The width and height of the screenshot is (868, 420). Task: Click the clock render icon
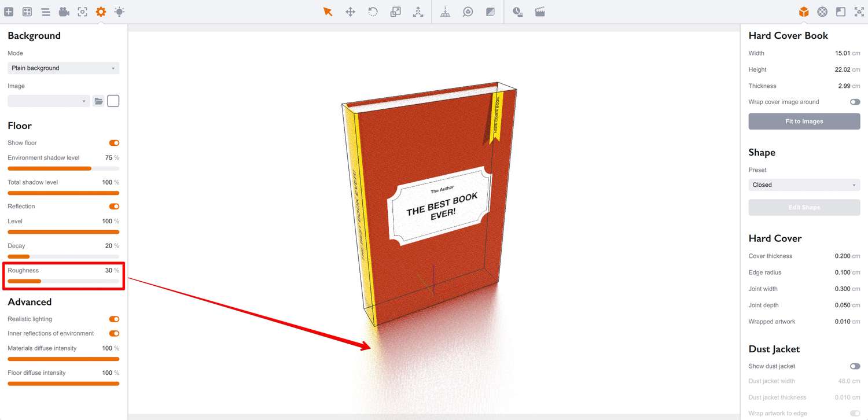(x=518, y=12)
